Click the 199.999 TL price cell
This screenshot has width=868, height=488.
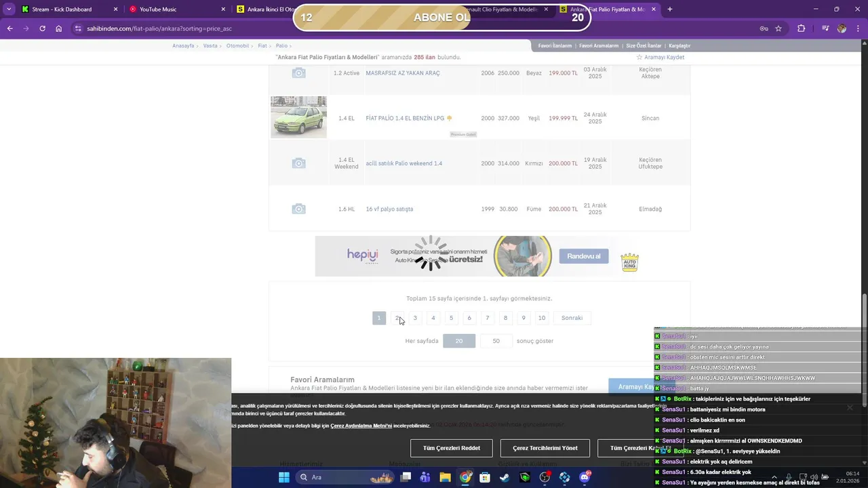pos(563,118)
